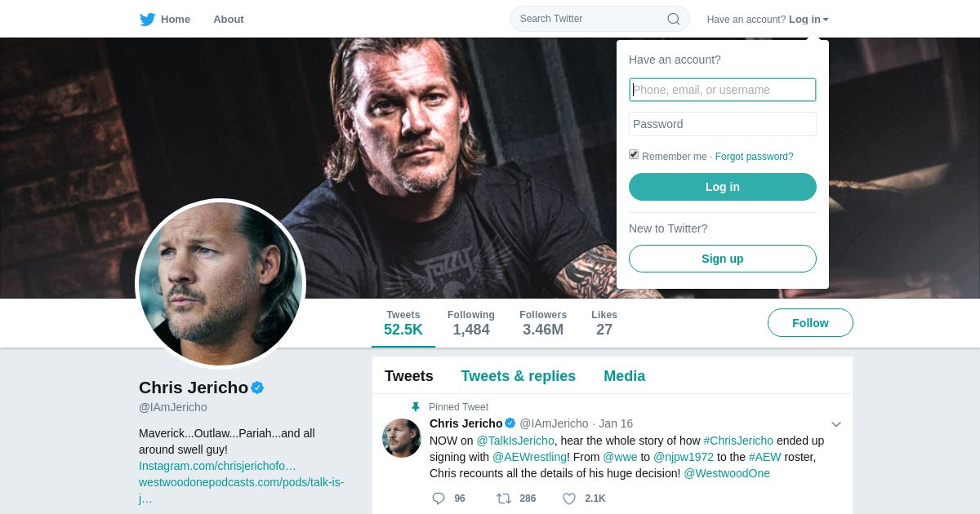Collapse the Log in dropdown caret
Viewport: 980px width, 514px height.
(x=826, y=20)
